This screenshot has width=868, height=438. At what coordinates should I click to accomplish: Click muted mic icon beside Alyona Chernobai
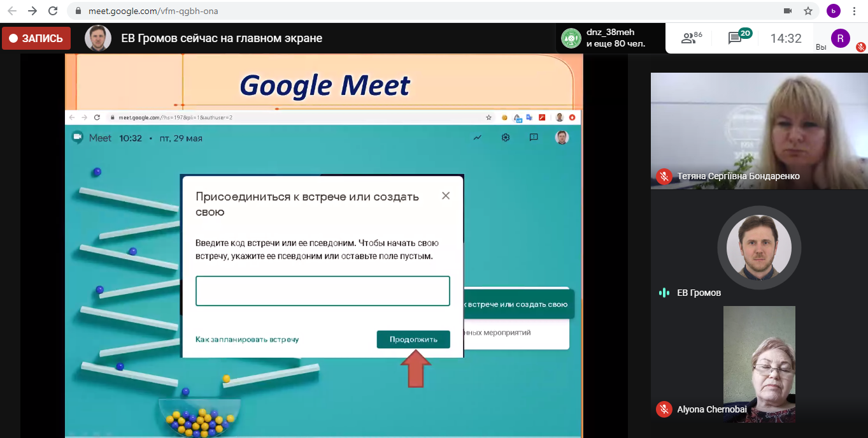[664, 409]
